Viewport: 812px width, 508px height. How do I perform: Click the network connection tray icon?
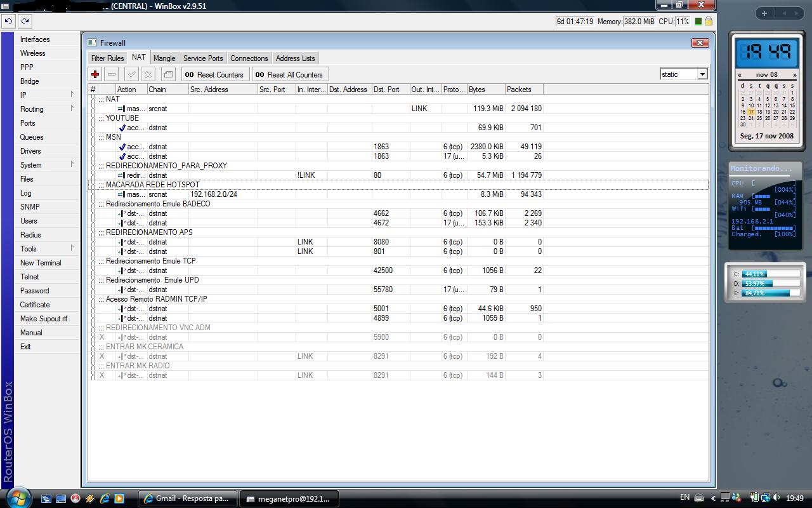point(766,498)
